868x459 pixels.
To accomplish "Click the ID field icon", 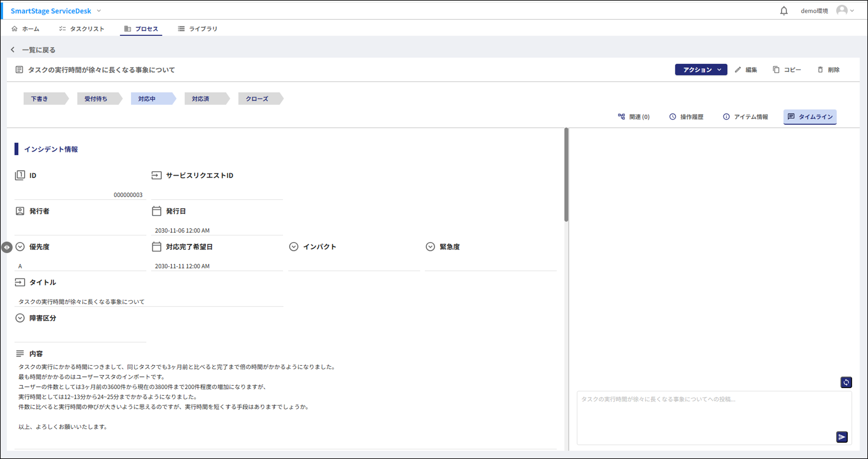I will point(20,175).
